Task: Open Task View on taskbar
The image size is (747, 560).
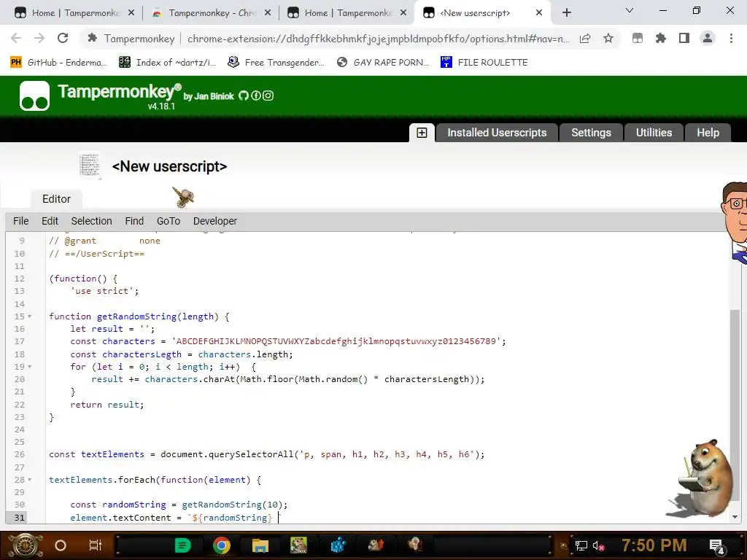Action: 96,545
